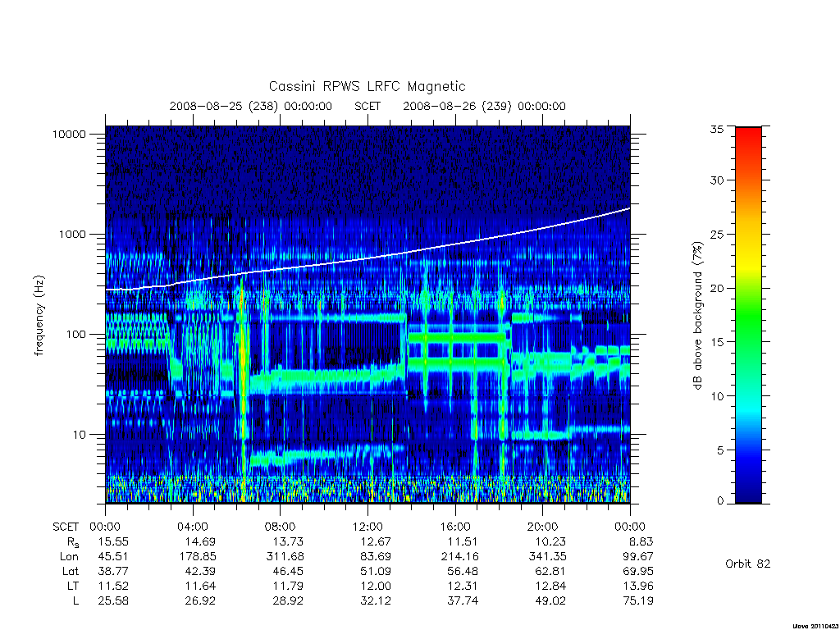
Task: Click the start time '2008-08-25 (238) 00:00:00'
Action: [x=251, y=106]
